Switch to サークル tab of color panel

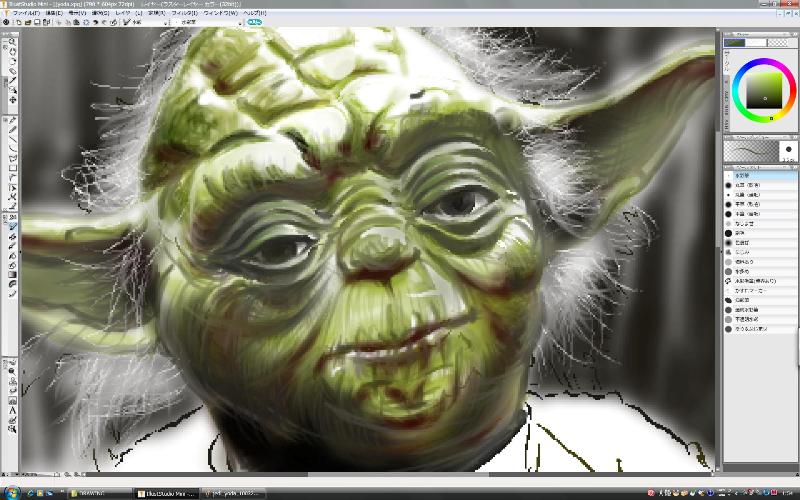click(727, 60)
